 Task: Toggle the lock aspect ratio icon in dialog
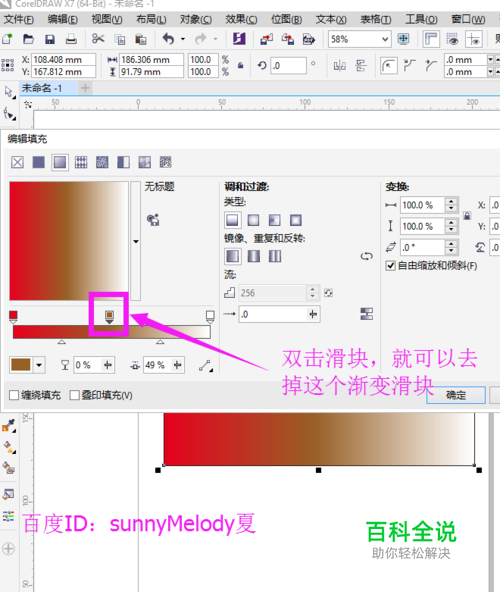click(467, 216)
